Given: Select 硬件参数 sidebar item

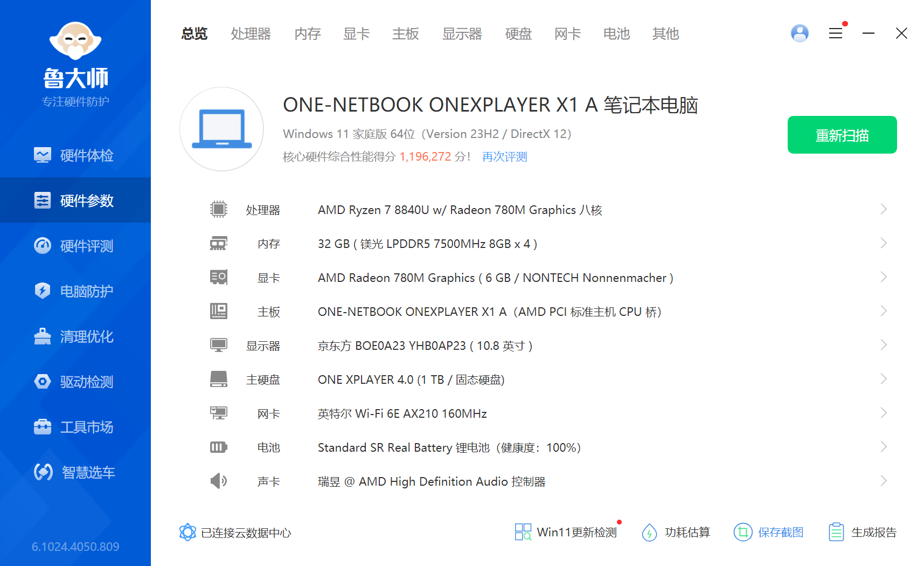Looking at the screenshot, I should coord(75,201).
